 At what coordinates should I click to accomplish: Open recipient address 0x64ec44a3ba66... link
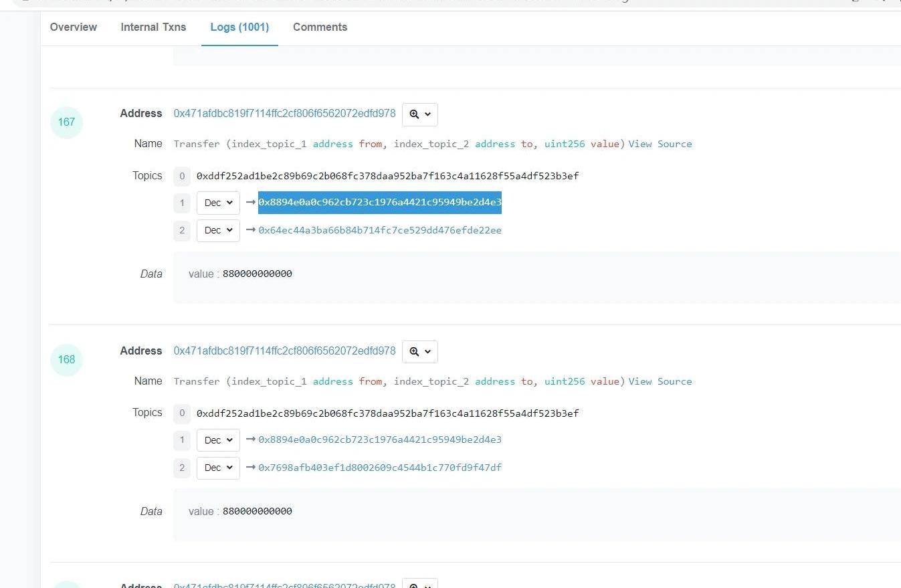(x=380, y=230)
